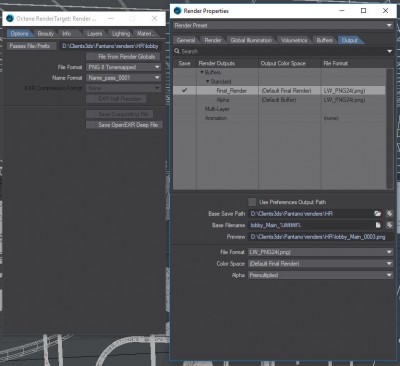The image size is (400, 366).
Task: Toggle the Save checkmark for Final_Render
Action: tap(184, 91)
